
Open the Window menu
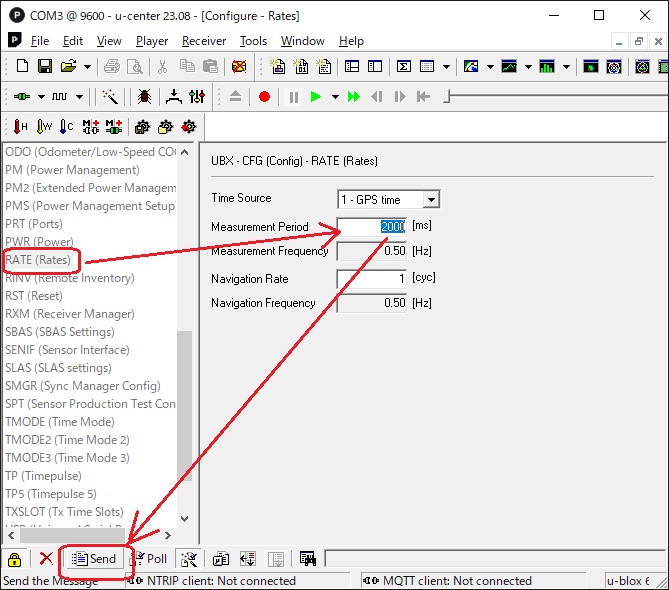coord(303,41)
